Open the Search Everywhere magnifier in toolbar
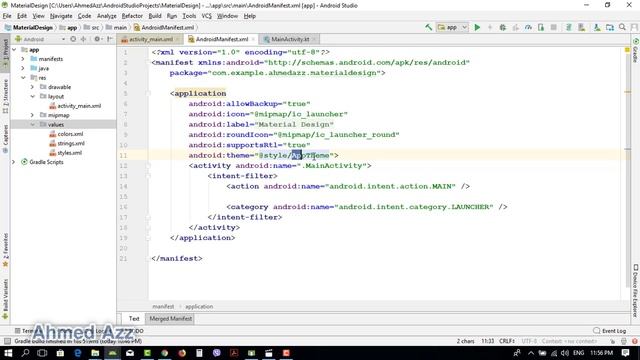The height and width of the screenshot is (360, 640). tap(622, 27)
